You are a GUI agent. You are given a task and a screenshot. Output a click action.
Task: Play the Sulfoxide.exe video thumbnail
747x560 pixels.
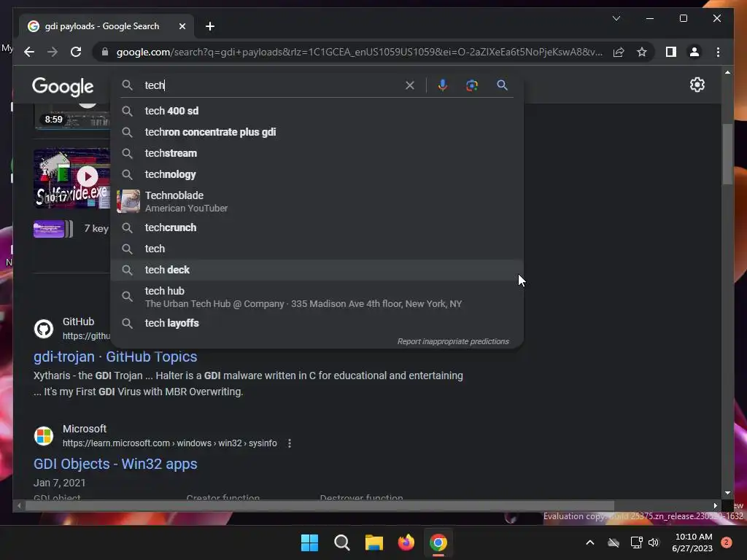[x=72, y=178]
